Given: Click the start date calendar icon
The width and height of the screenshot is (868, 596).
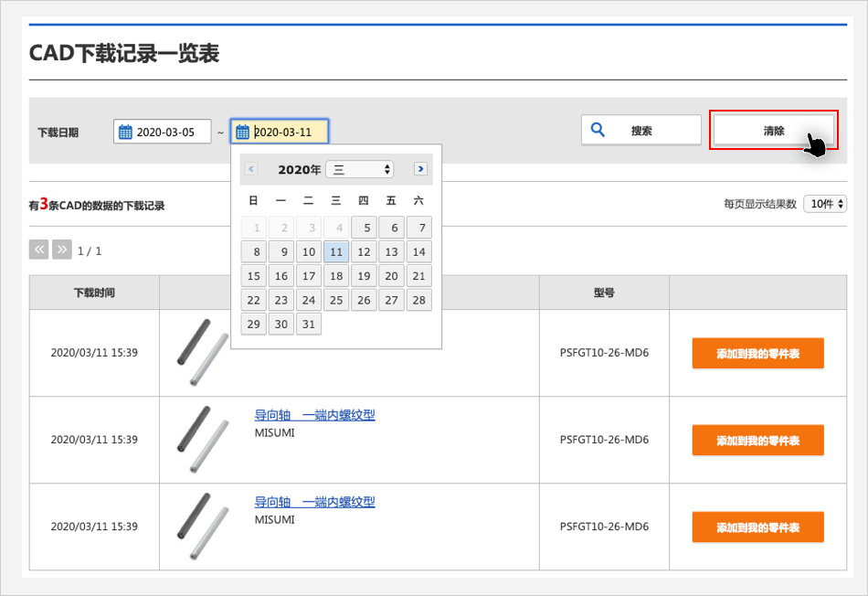Looking at the screenshot, I should [126, 132].
